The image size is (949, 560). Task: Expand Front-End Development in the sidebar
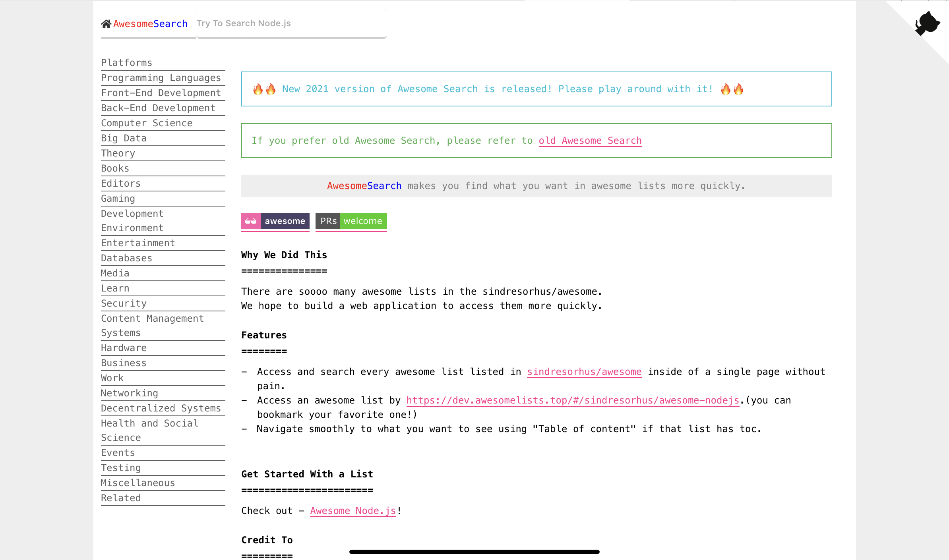tap(161, 93)
